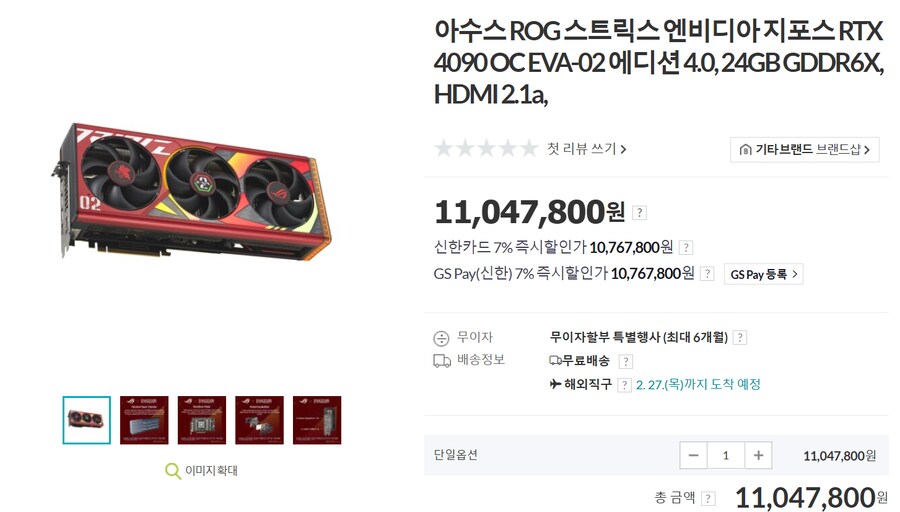Select the fifth product thumbnail
This screenshot has width=900, height=512.
[x=317, y=420]
